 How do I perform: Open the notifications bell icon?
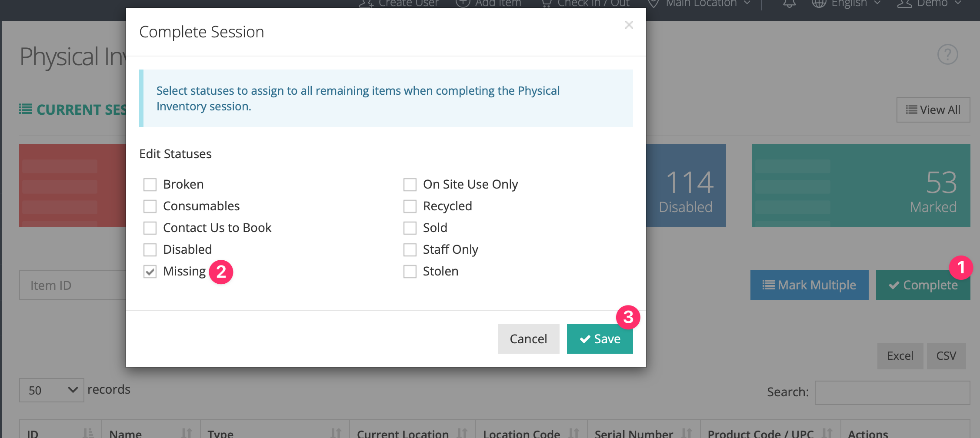789,3
